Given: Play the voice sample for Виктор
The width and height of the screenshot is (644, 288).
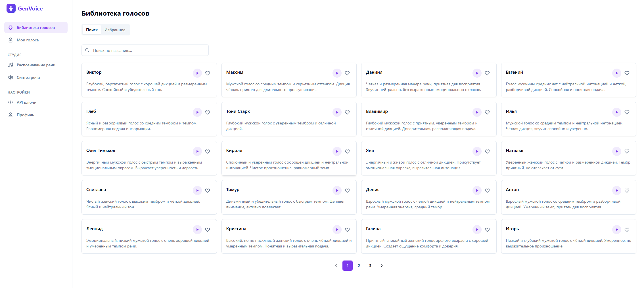Looking at the screenshot, I should pos(197,73).
